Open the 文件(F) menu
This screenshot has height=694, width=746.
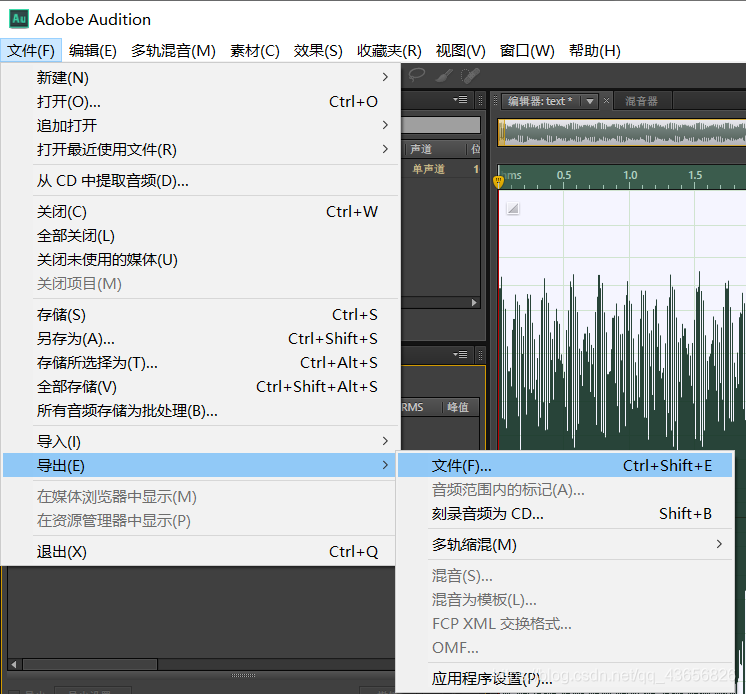tap(31, 50)
